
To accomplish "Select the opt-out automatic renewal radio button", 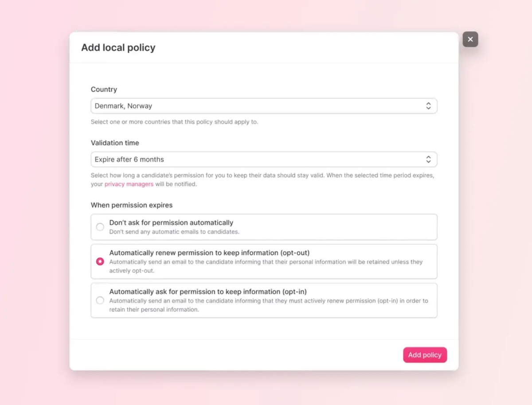I will [100, 261].
